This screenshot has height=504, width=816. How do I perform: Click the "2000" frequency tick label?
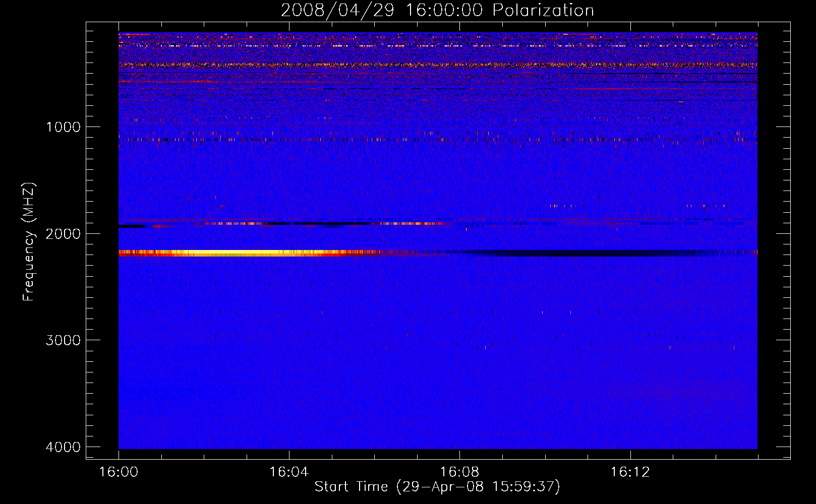click(63, 233)
